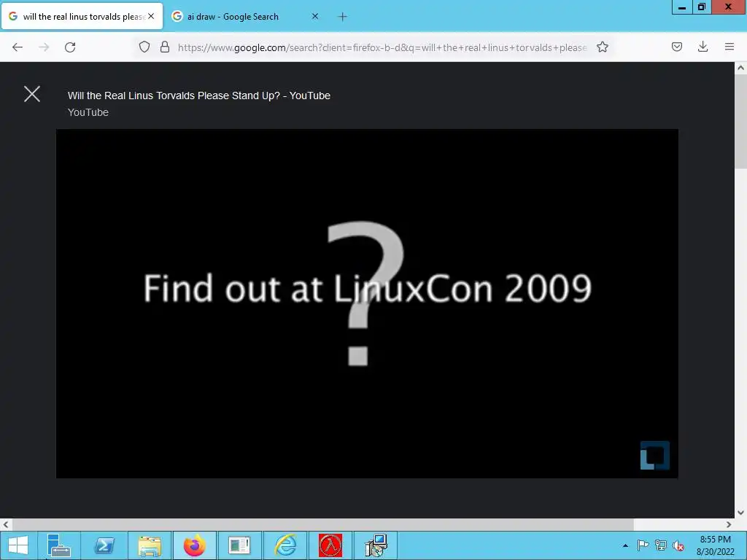Viewport: 747px width, 560px height.
Task: Open a new tab with plus button
Action: pos(342,17)
